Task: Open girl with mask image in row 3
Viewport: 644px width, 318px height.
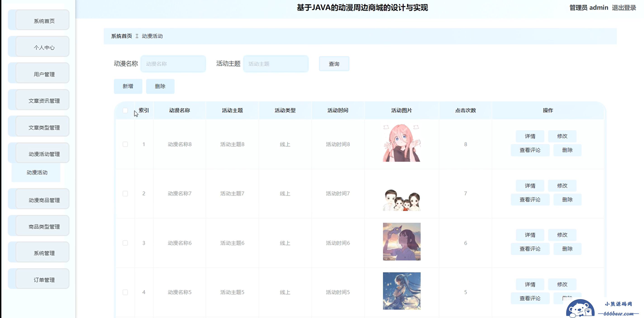Action: coord(402,242)
